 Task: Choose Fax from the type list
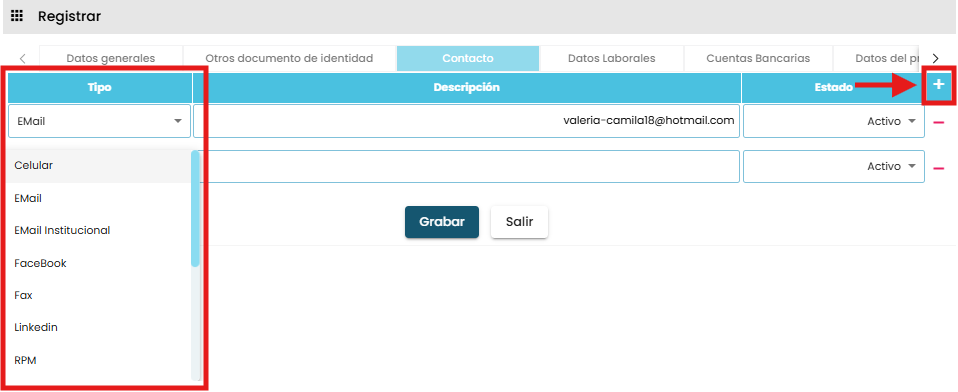[x=98, y=296]
